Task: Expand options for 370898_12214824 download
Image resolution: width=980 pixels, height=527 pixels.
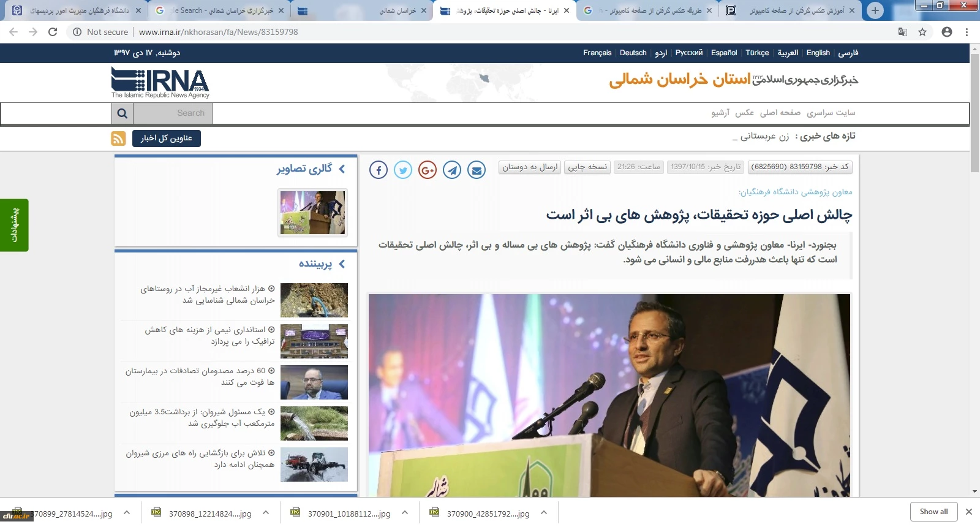Action: pos(266,513)
